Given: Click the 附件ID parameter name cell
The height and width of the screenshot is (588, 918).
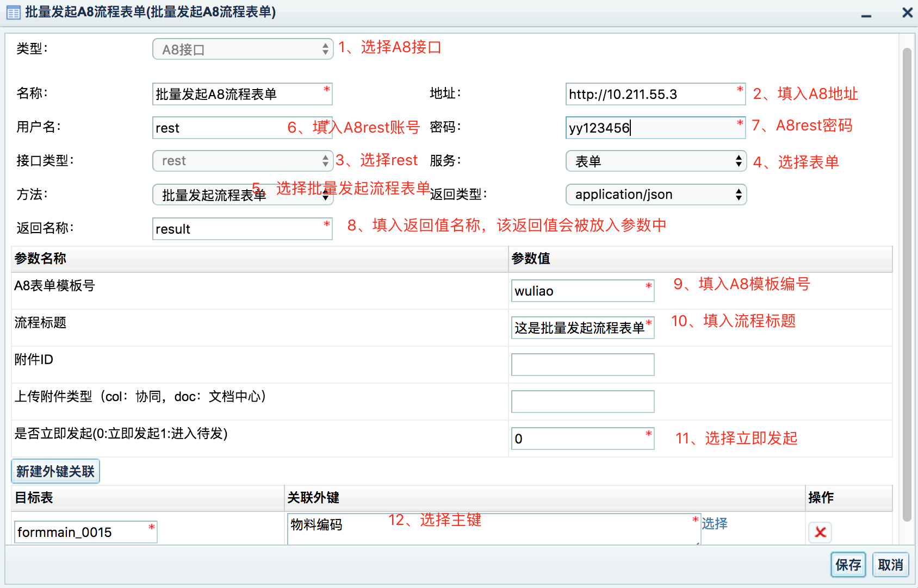Looking at the screenshot, I should click(260, 365).
